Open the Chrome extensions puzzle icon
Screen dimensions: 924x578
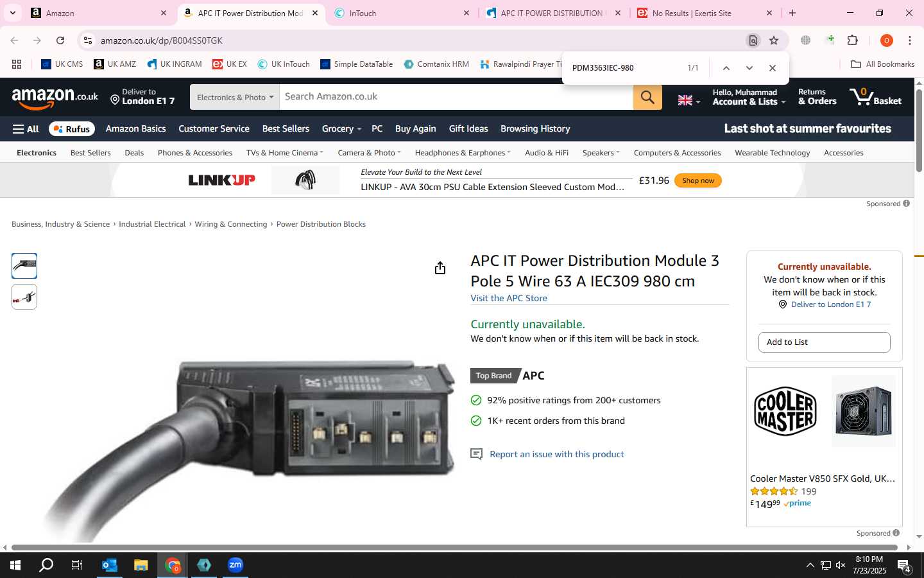click(853, 40)
